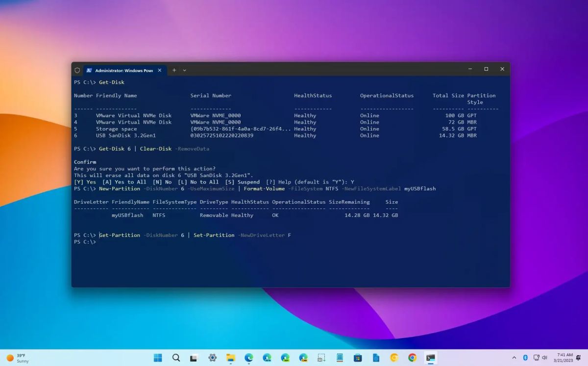Launch Windows Terminal from the taskbar
This screenshot has height=366, width=588.
[x=431, y=358]
